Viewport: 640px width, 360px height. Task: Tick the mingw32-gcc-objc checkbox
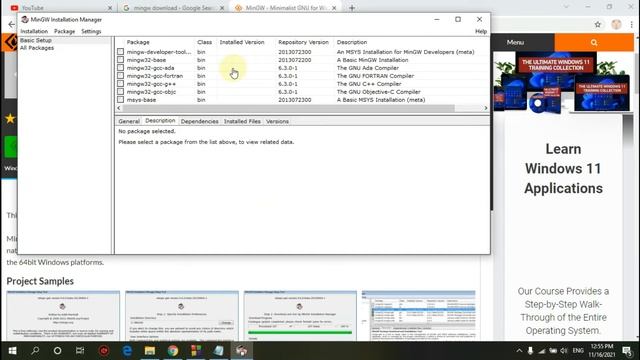click(120, 91)
